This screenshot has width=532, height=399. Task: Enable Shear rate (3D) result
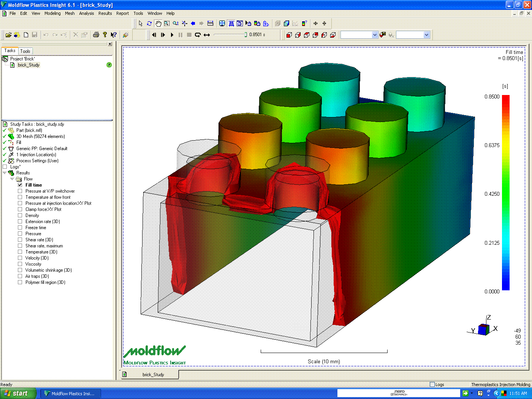coord(20,240)
